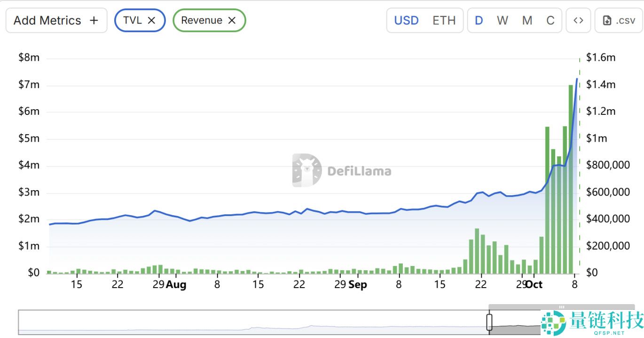The image size is (644, 338).
Task: Select the C cumulative chart tab
Action: [550, 20]
